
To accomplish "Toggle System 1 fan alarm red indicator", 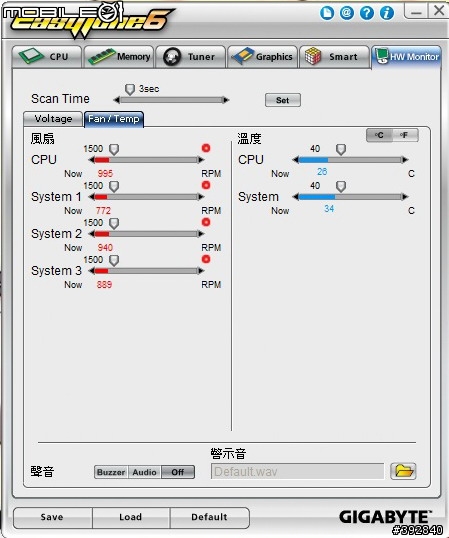I will (x=206, y=185).
